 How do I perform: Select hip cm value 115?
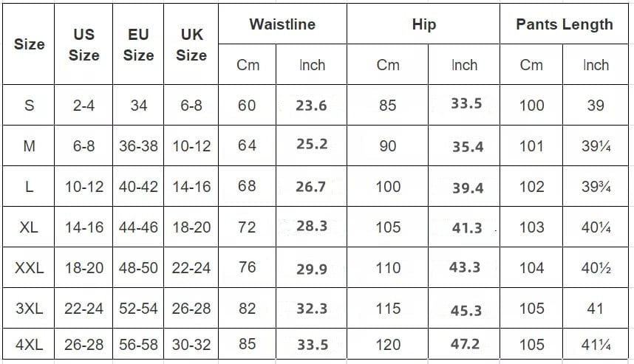pyautogui.click(x=388, y=309)
